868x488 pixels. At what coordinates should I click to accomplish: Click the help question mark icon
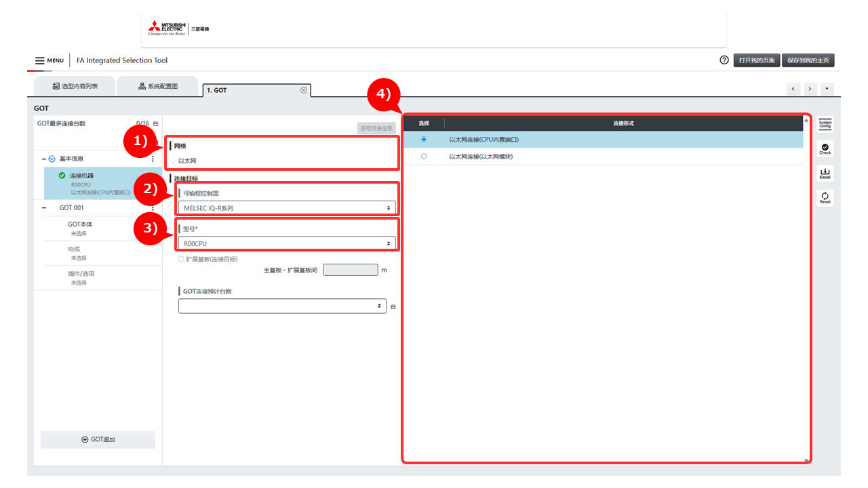point(724,60)
